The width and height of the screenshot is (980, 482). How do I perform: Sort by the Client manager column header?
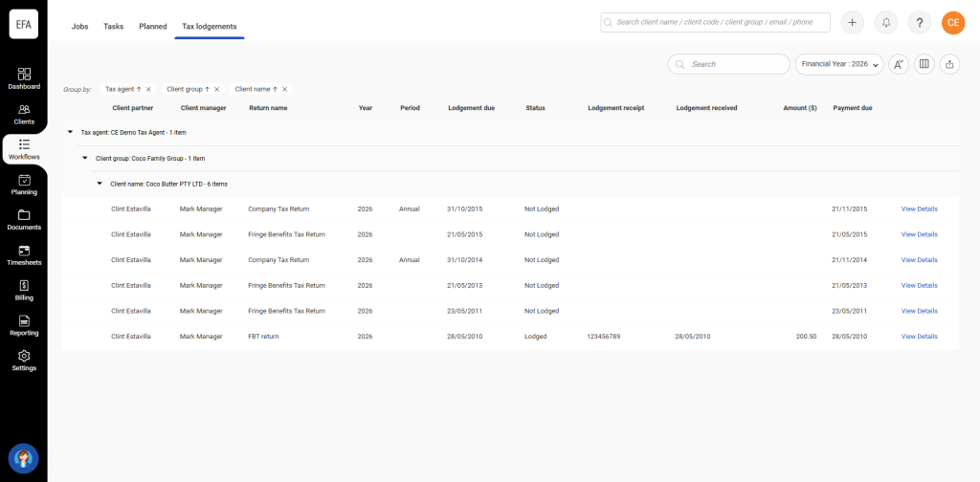point(203,108)
